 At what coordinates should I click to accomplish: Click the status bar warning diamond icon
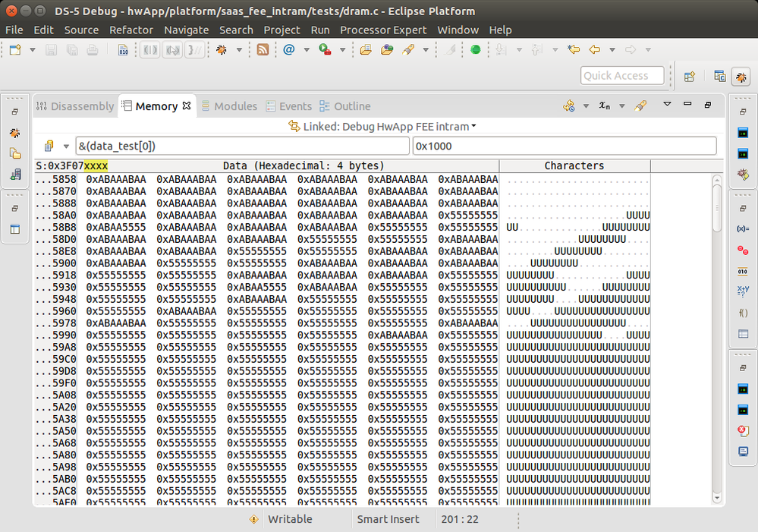pos(253,519)
